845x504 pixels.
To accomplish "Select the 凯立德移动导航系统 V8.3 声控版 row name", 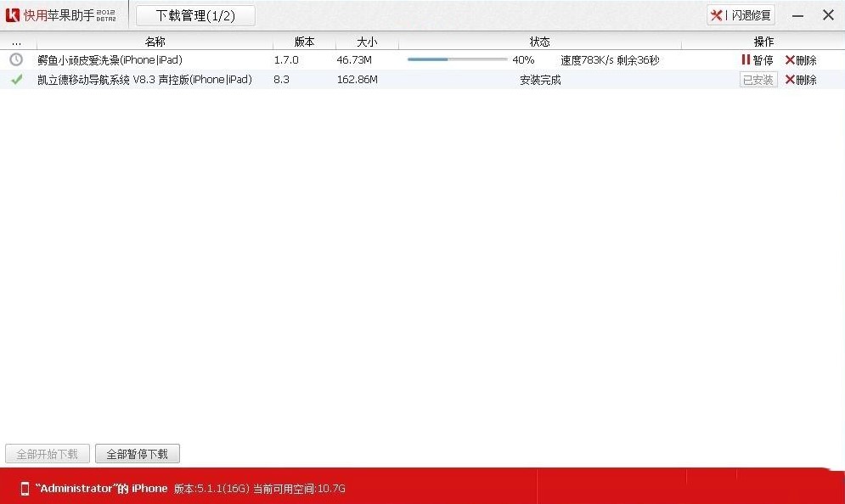I will [144, 80].
